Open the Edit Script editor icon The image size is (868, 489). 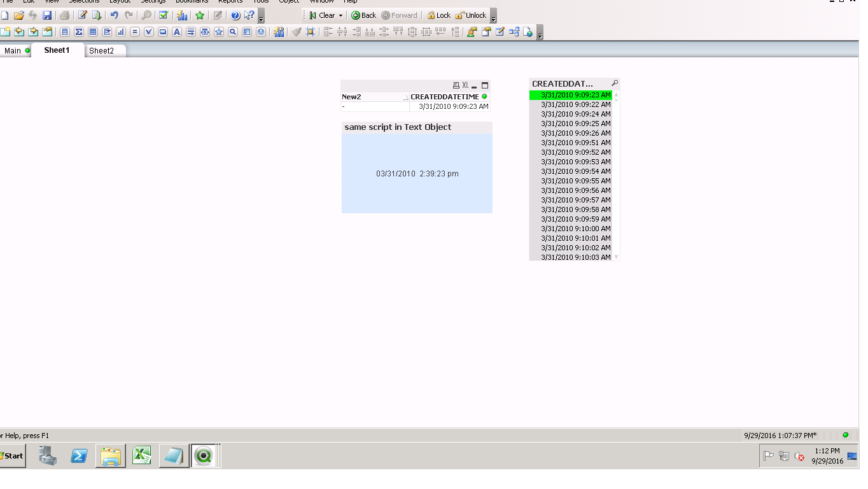(83, 15)
